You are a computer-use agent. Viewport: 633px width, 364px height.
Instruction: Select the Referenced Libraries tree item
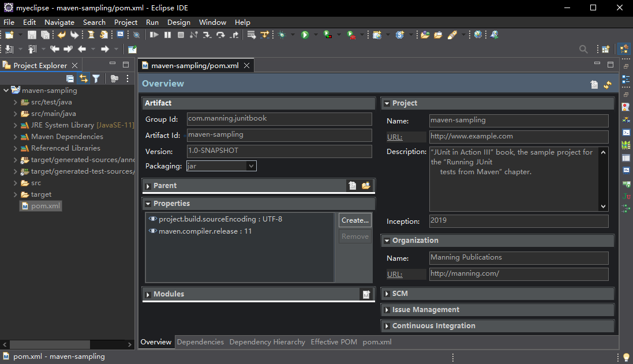tap(65, 148)
